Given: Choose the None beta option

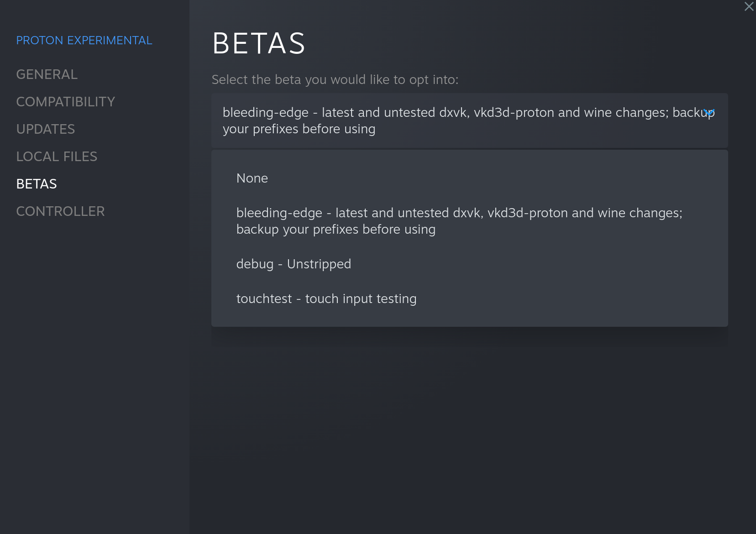Looking at the screenshot, I should 469,178.
